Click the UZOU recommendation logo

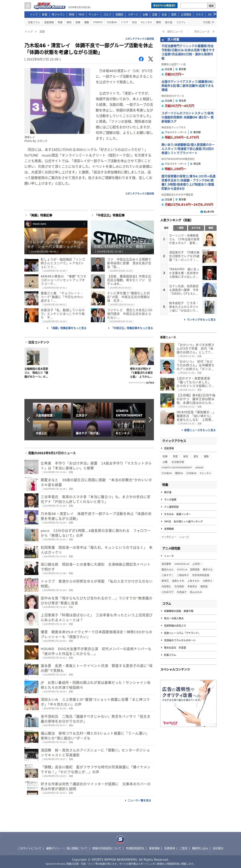coord(150,382)
